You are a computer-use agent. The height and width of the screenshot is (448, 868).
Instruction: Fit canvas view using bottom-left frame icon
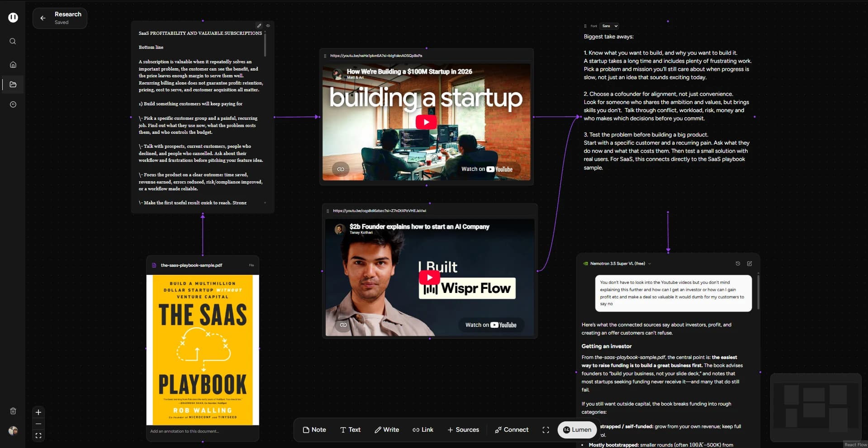(38, 436)
